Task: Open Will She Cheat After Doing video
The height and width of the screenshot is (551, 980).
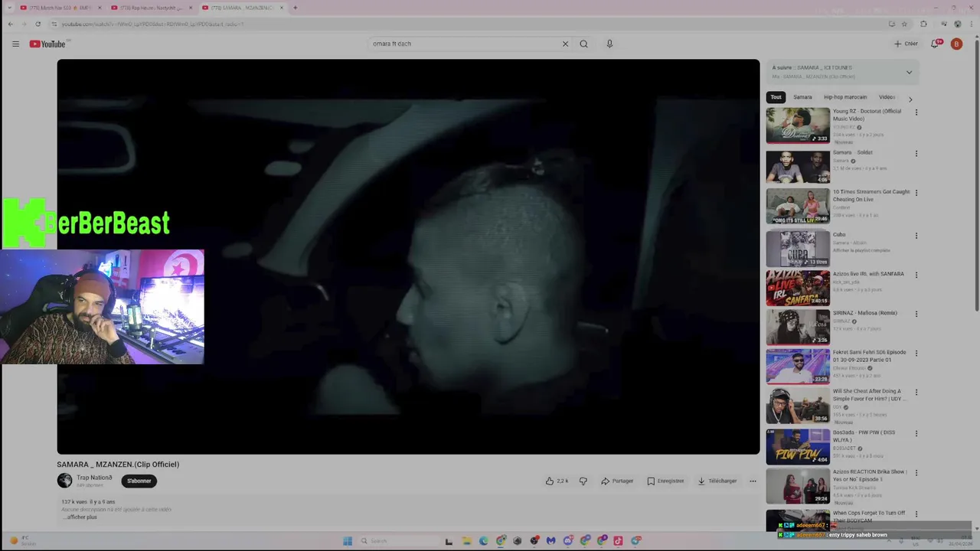Action: coord(798,406)
